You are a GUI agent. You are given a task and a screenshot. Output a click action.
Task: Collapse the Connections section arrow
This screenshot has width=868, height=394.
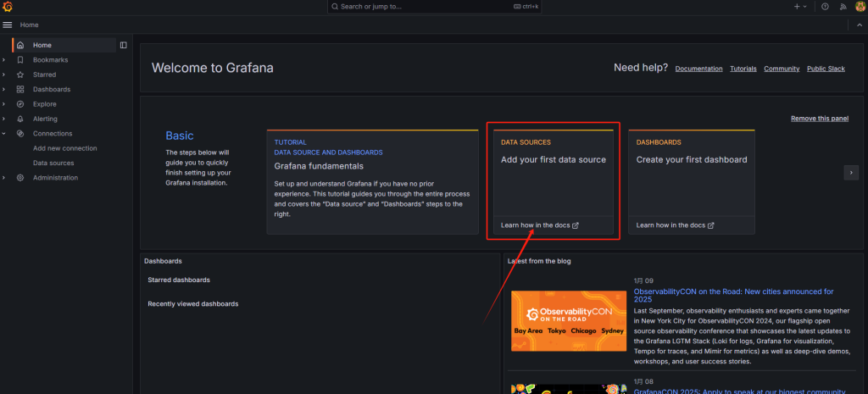point(4,133)
